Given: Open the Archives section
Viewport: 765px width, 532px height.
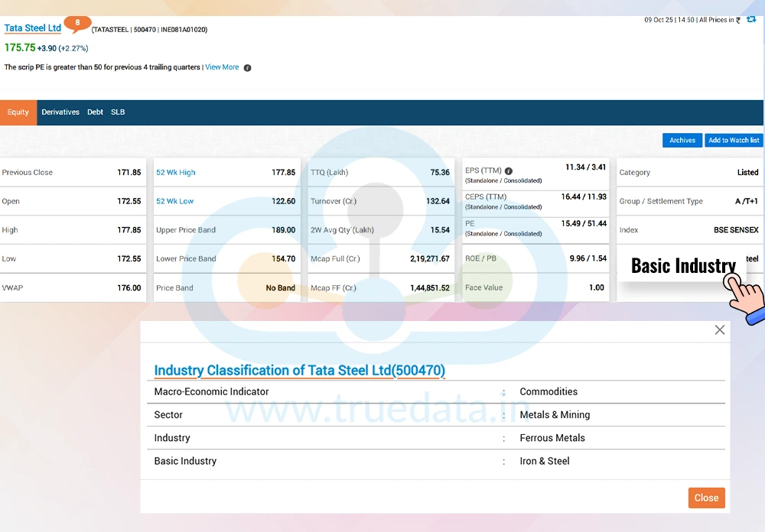Looking at the screenshot, I should point(682,140).
